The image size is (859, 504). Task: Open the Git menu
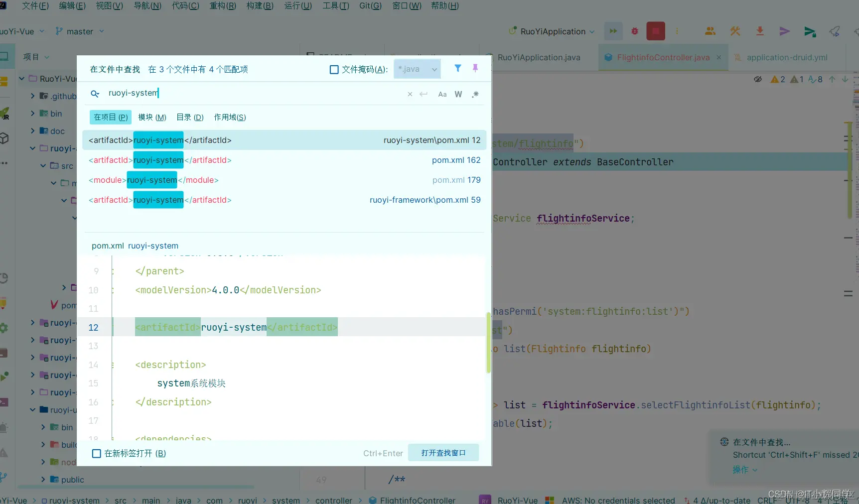point(370,6)
